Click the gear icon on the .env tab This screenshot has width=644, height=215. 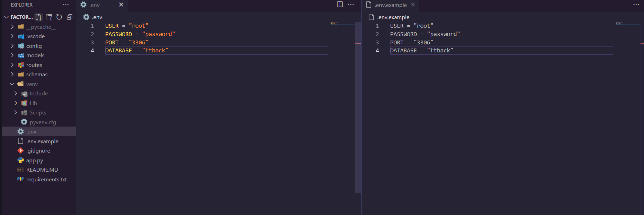tap(83, 5)
